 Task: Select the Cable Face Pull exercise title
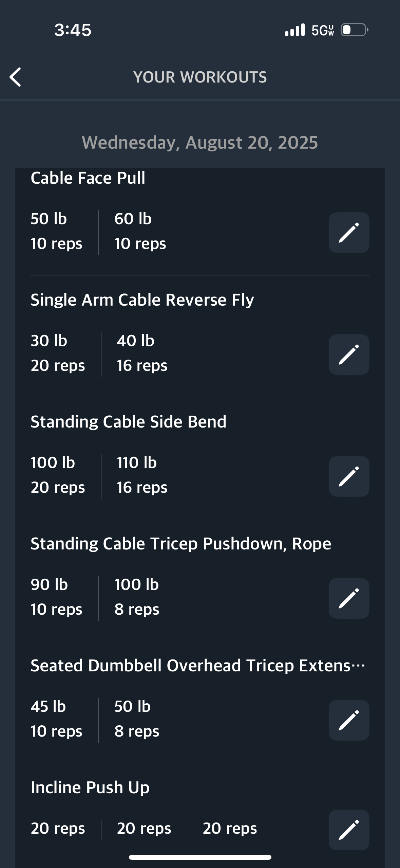point(88,178)
